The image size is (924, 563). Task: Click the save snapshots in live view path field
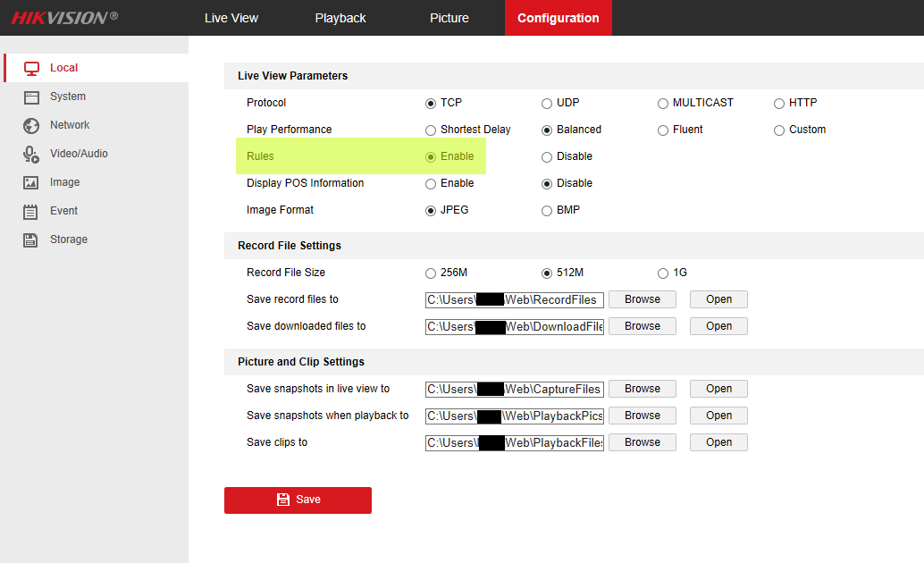(514, 389)
